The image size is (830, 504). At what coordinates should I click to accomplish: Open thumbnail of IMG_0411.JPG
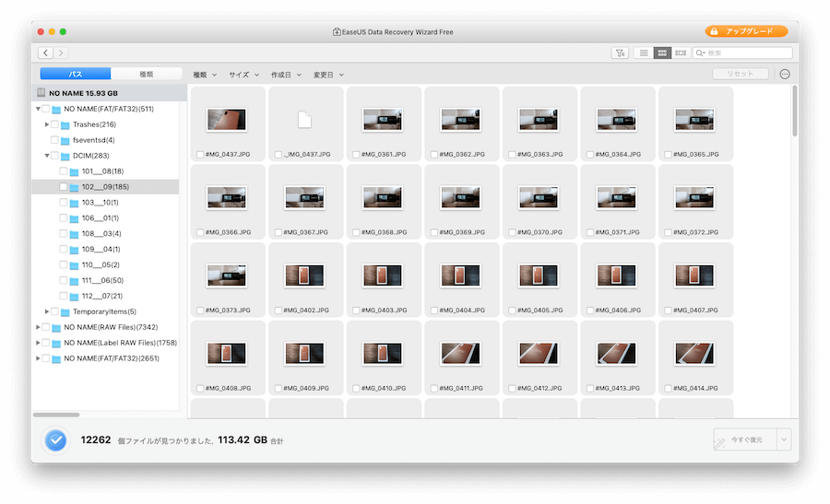tap(460, 353)
